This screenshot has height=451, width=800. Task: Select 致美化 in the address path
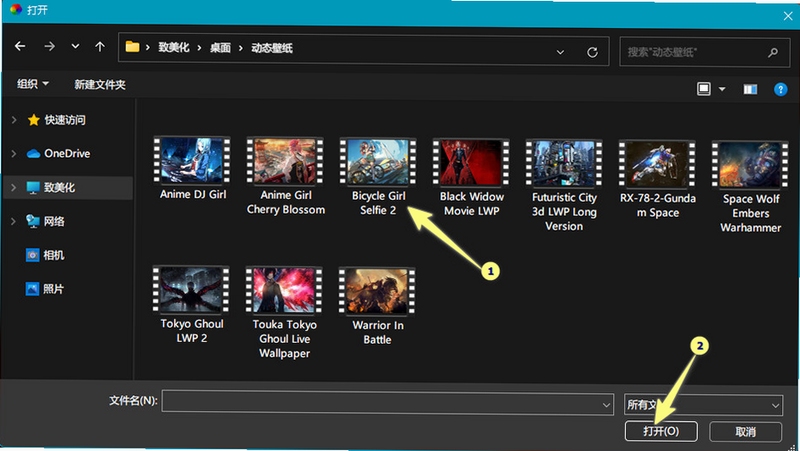coord(174,47)
